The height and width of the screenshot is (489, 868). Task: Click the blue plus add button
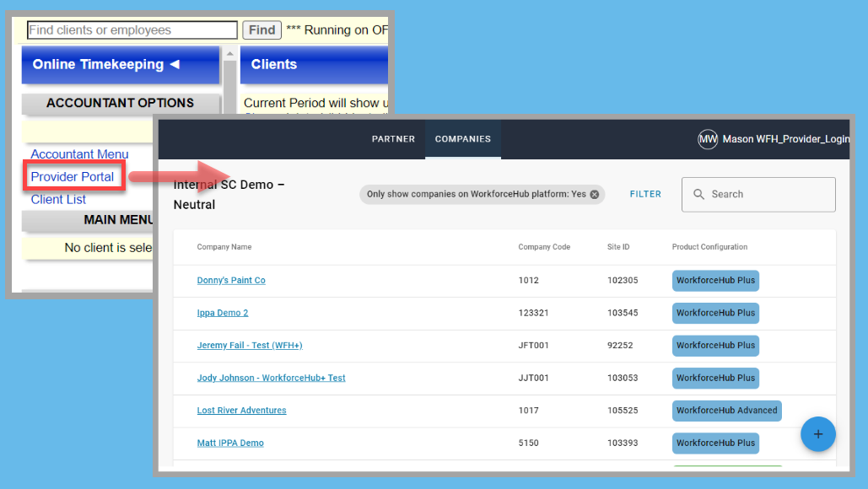[x=817, y=434]
